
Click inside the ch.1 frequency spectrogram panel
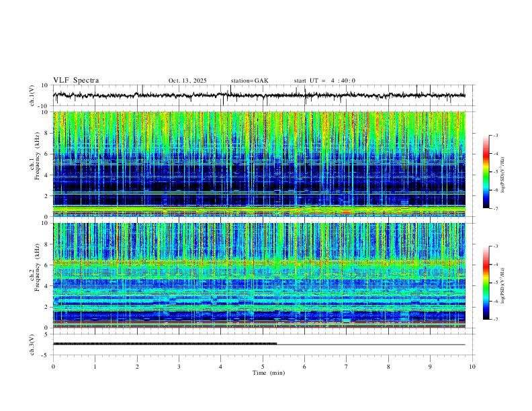pos(259,164)
